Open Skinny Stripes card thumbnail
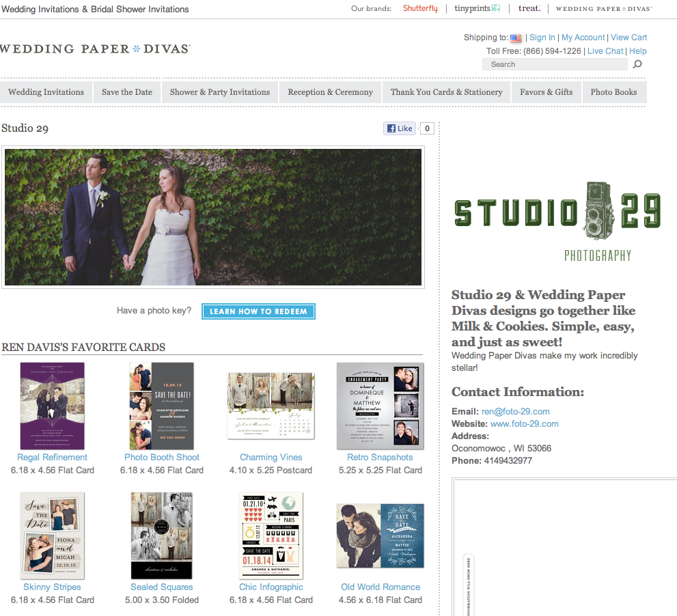This screenshot has height=616, width=677. [x=52, y=535]
